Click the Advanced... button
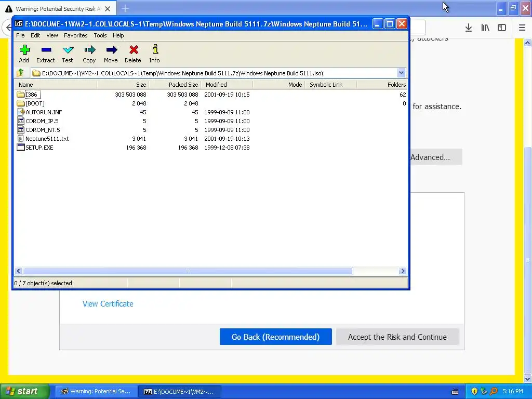The image size is (532, 399). (436, 157)
